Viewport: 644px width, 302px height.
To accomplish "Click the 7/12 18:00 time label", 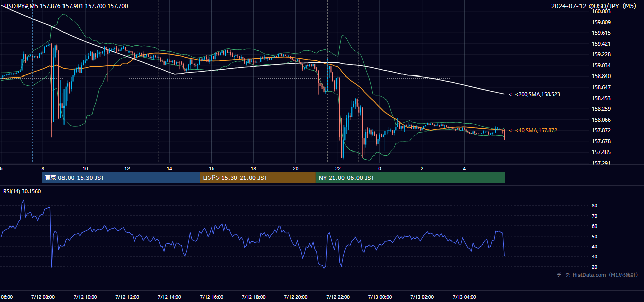I will pos(253,297).
